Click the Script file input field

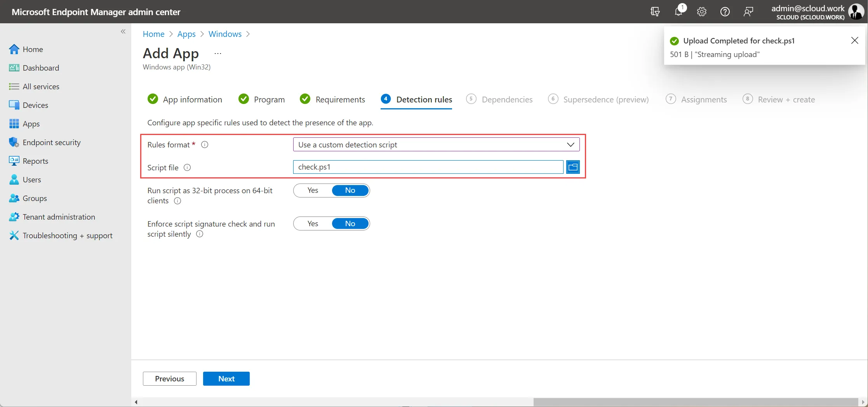point(428,167)
